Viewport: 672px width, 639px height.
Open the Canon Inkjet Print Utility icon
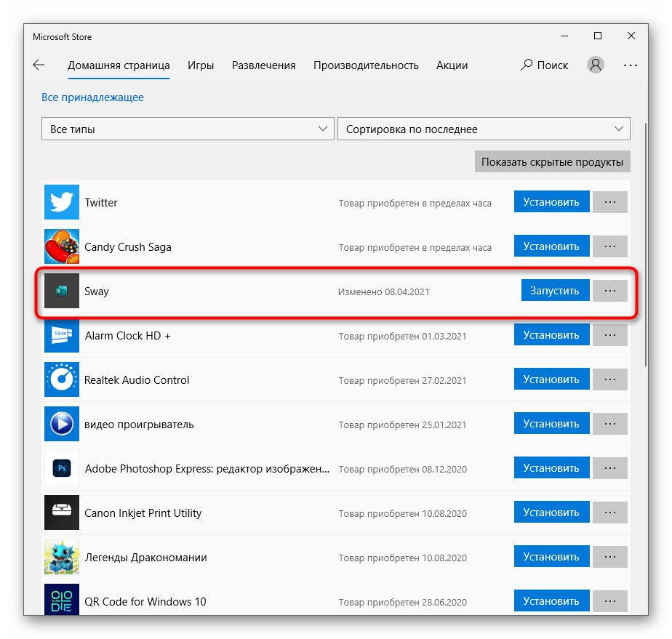(62, 513)
